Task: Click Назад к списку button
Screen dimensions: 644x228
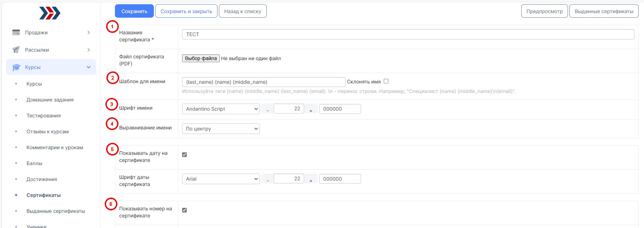Action: point(243,11)
